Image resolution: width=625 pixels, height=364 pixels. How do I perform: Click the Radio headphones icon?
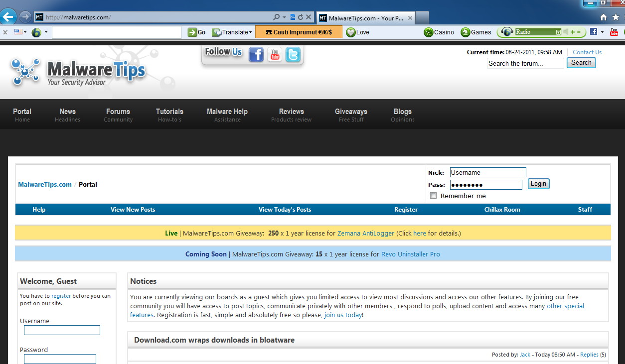point(507,32)
